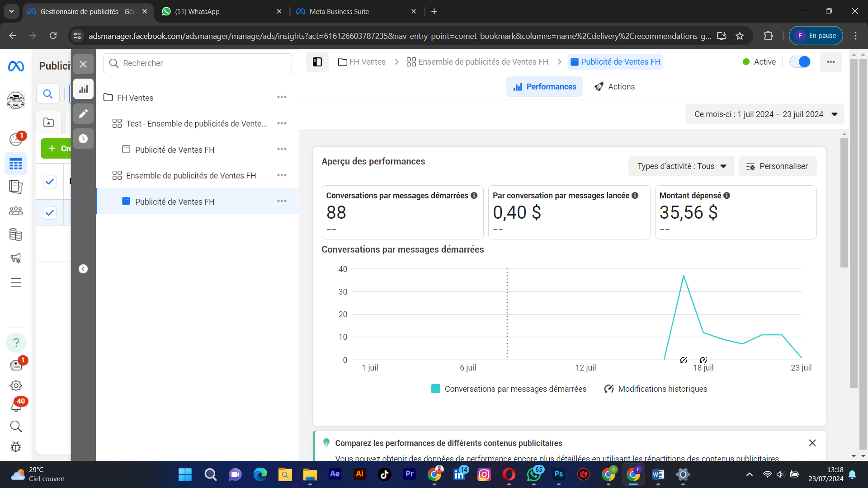Open the bug report icon
The height and width of the screenshot is (488, 868).
click(16, 447)
